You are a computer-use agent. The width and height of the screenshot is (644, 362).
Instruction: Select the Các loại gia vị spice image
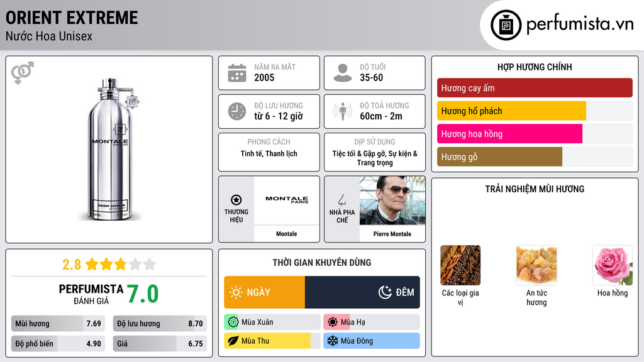(x=460, y=265)
